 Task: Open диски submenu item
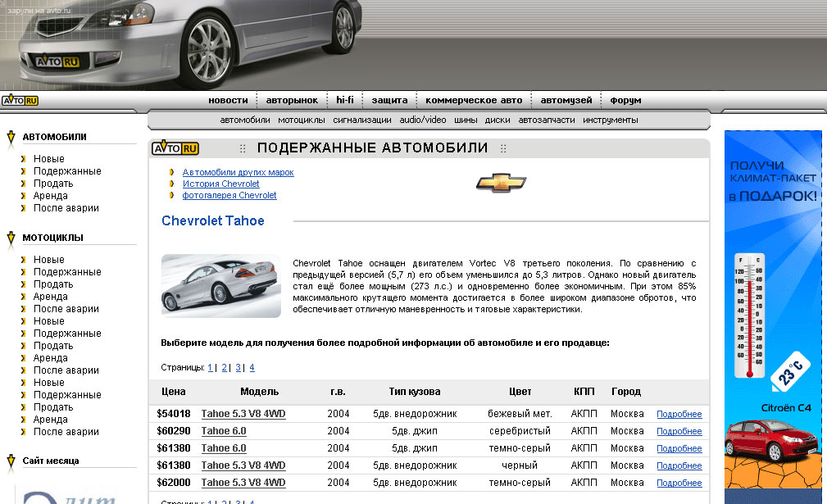(x=498, y=120)
